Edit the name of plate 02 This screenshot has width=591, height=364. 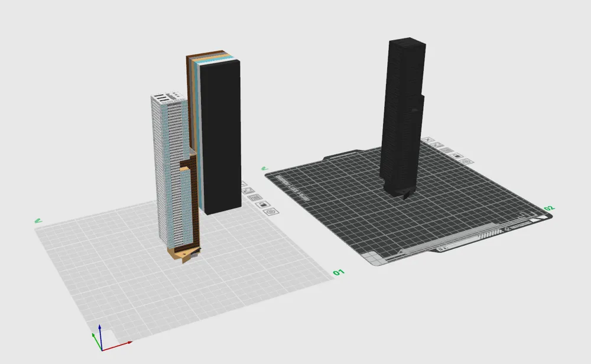click(446, 151)
